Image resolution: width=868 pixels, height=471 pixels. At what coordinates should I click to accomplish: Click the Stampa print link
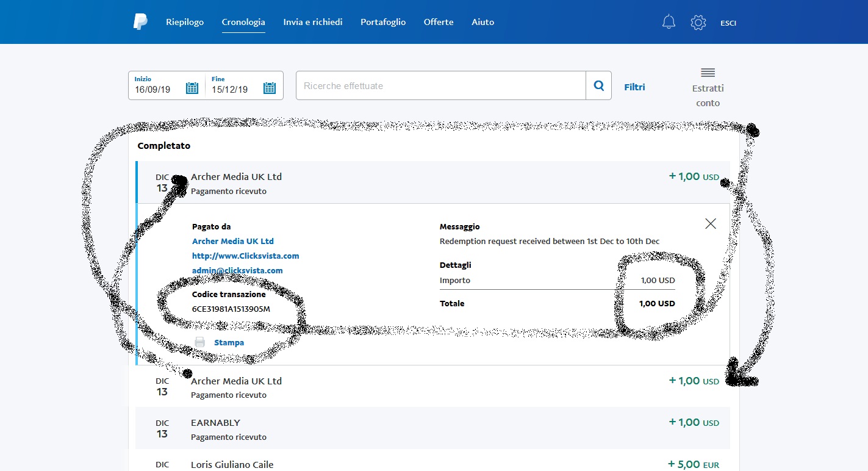pyautogui.click(x=229, y=343)
